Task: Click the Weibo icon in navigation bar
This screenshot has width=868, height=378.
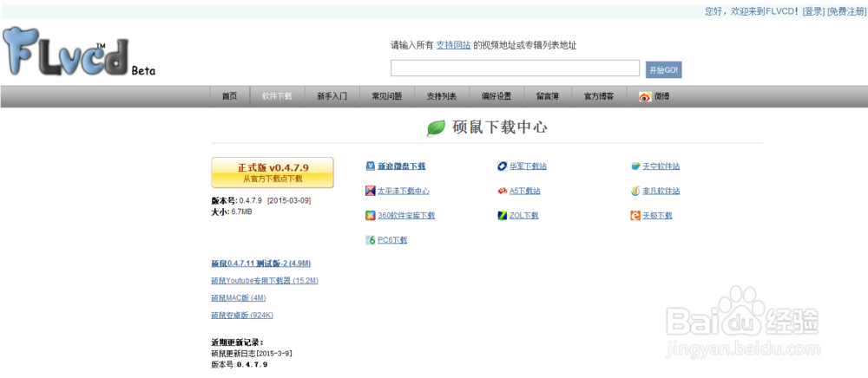Action: [645, 97]
